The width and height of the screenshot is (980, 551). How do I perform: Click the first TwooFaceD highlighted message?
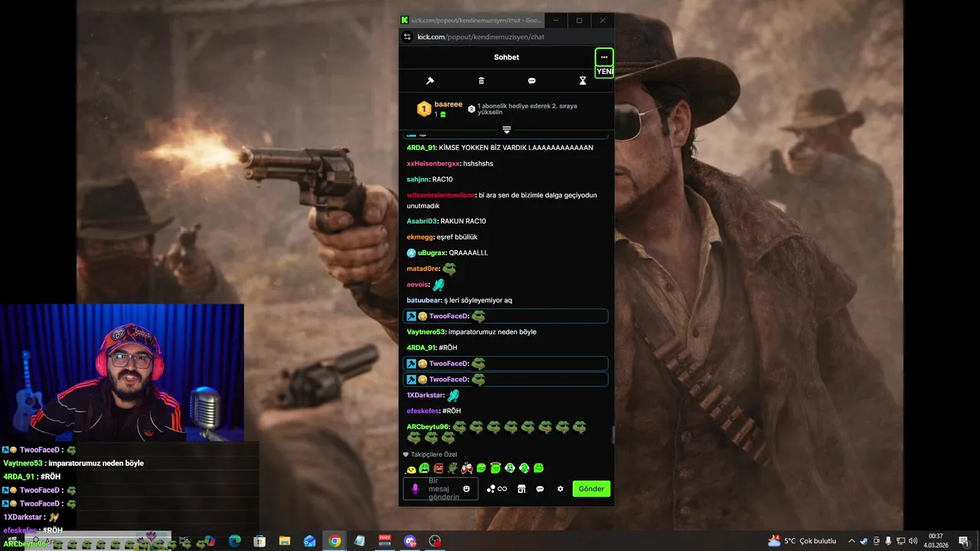pyautogui.click(x=505, y=316)
